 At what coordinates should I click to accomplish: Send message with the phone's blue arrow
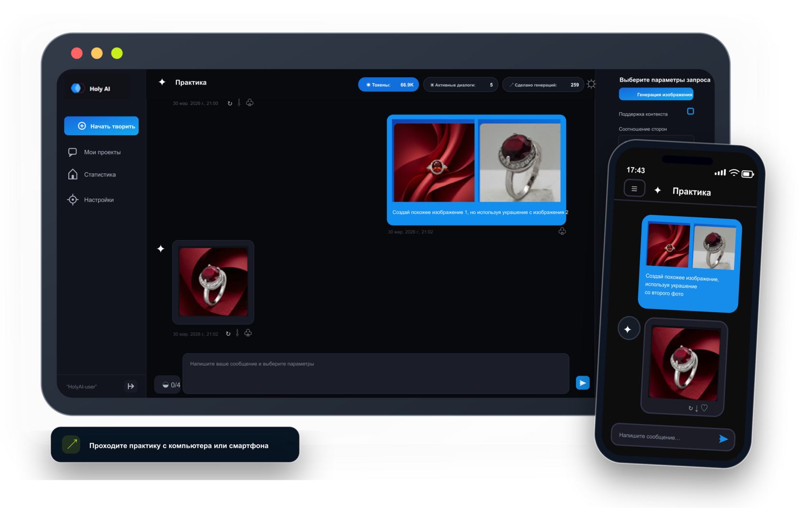tap(723, 439)
